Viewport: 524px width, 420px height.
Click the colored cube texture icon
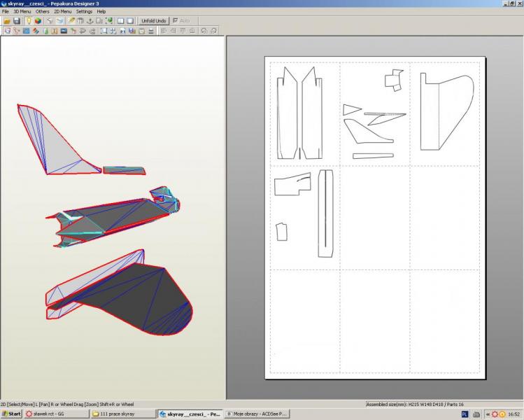click(38, 21)
